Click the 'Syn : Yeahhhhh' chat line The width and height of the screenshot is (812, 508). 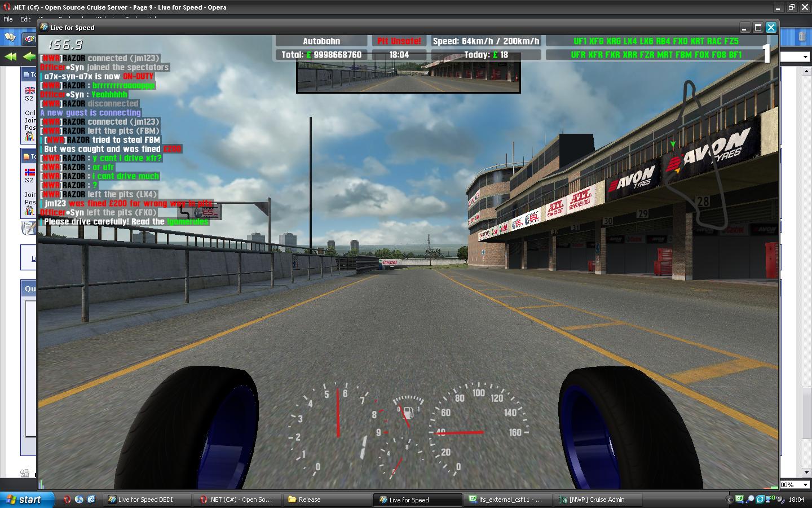[84, 94]
